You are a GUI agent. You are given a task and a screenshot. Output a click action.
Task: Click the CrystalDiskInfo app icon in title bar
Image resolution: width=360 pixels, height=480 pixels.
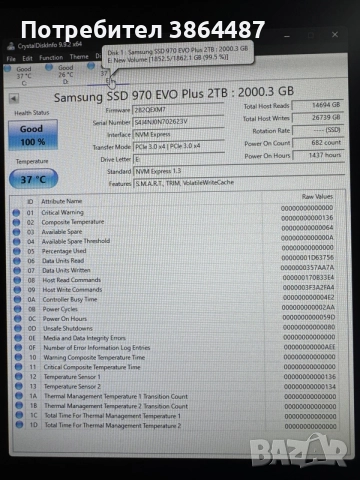click(x=11, y=46)
